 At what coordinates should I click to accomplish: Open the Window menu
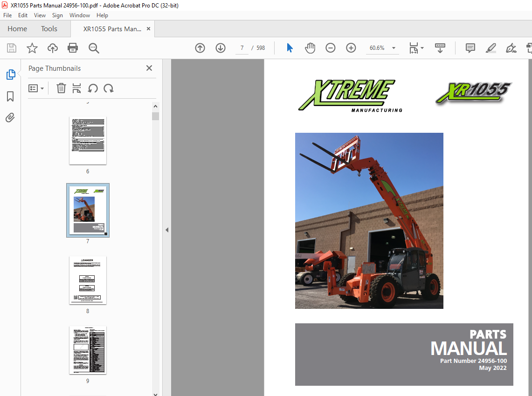pos(79,15)
